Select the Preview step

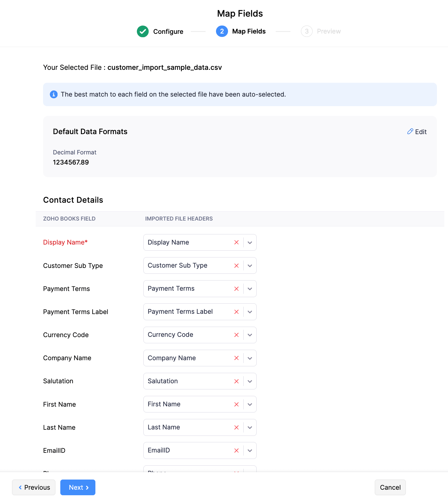pyautogui.click(x=328, y=31)
